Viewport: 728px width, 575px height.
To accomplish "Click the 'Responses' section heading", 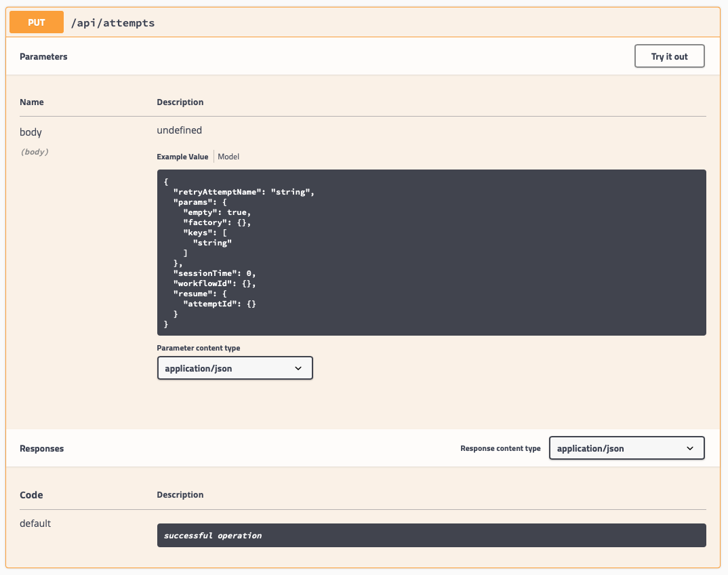I will (42, 449).
